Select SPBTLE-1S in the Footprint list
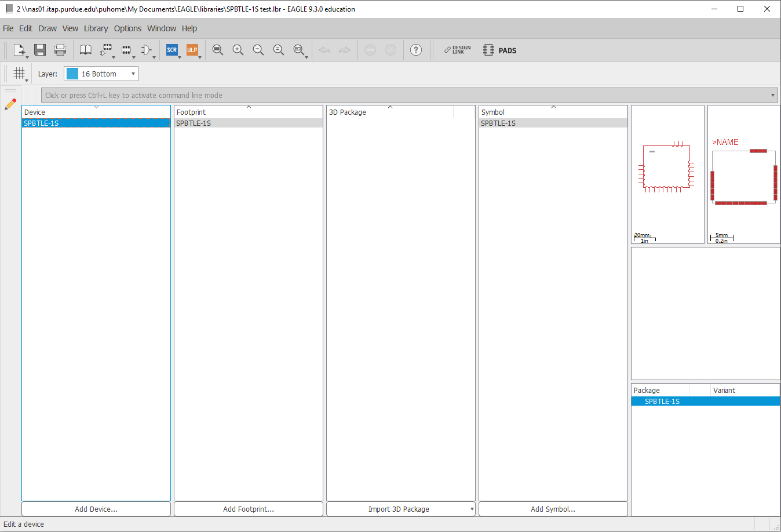Viewport: 781px width, 532px height. [249, 123]
